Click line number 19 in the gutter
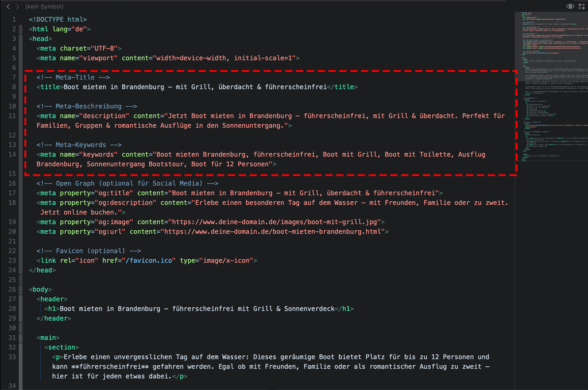The image size is (588, 390). click(x=12, y=222)
